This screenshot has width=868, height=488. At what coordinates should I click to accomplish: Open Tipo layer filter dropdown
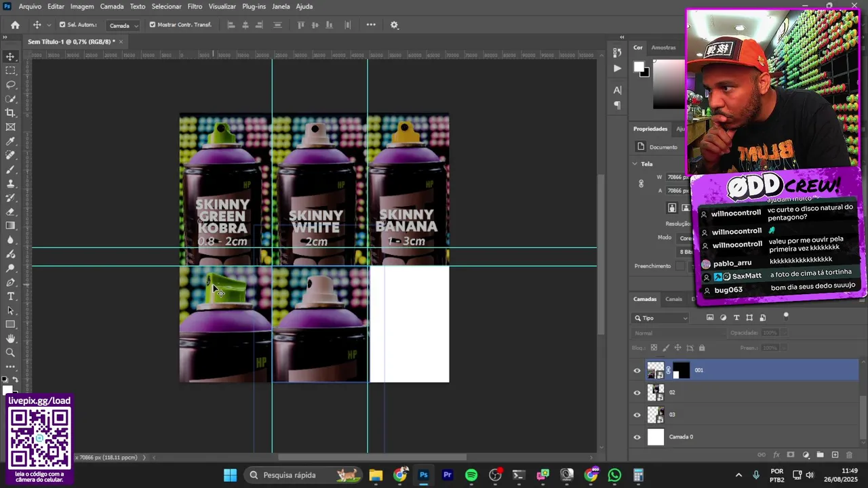[x=661, y=318]
